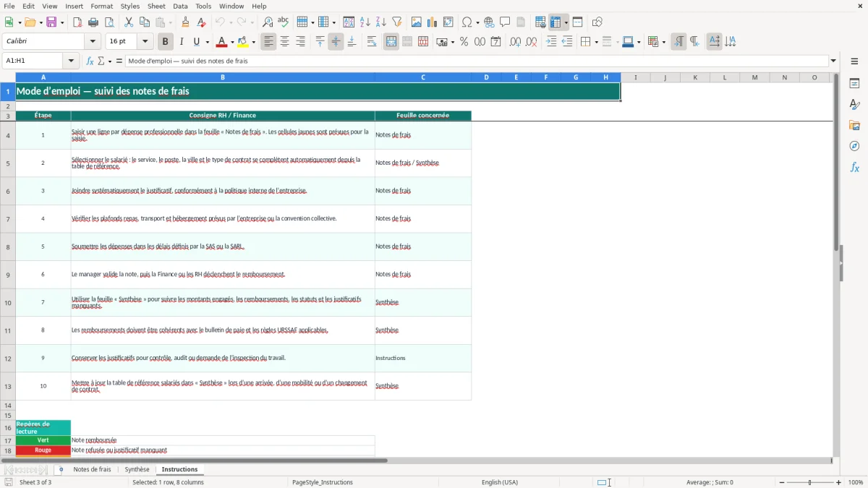Open the Function Wizard
The image size is (868, 488).
click(90, 61)
